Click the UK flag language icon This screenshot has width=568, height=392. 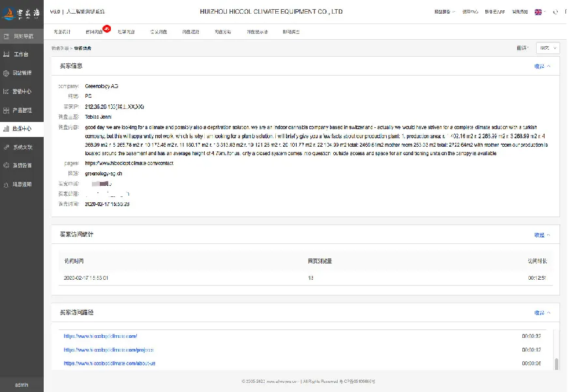(538, 12)
